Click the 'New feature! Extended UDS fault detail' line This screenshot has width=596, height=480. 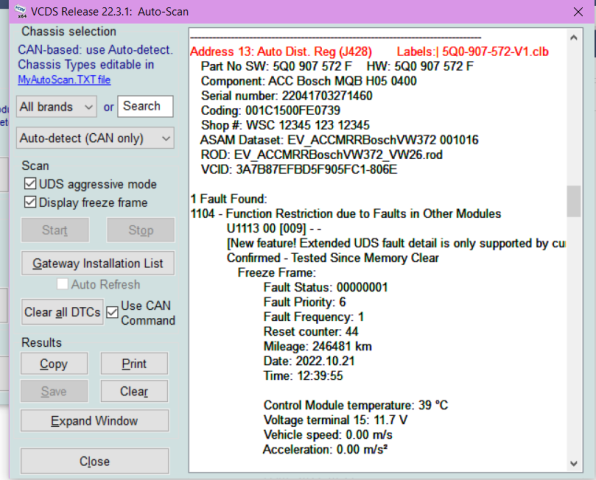(396, 243)
